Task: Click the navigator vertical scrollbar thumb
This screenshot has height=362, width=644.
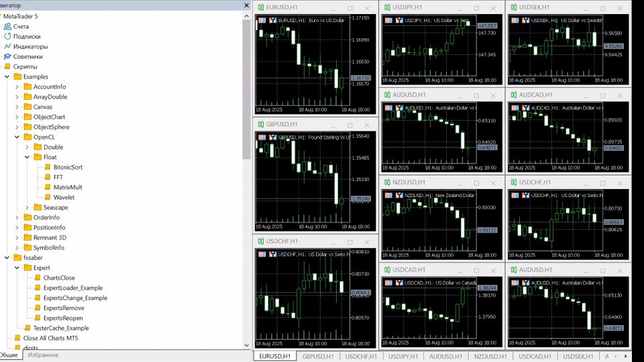Action: [x=246, y=89]
